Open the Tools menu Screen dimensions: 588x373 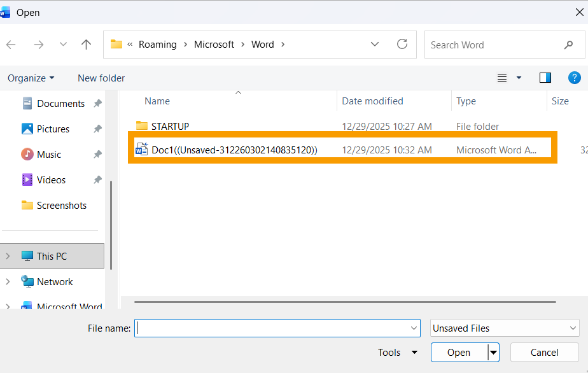pyautogui.click(x=397, y=353)
